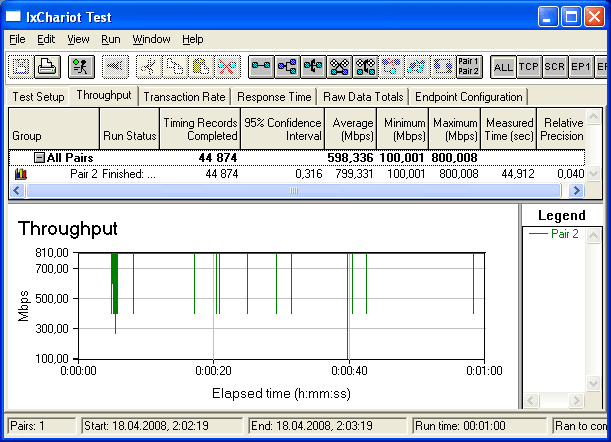This screenshot has width=611, height=442.
Task: Click the Paste clipboard toolbar icon
Action: [x=201, y=67]
